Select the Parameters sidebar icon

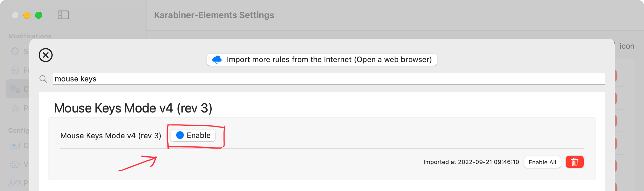[15, 108]
